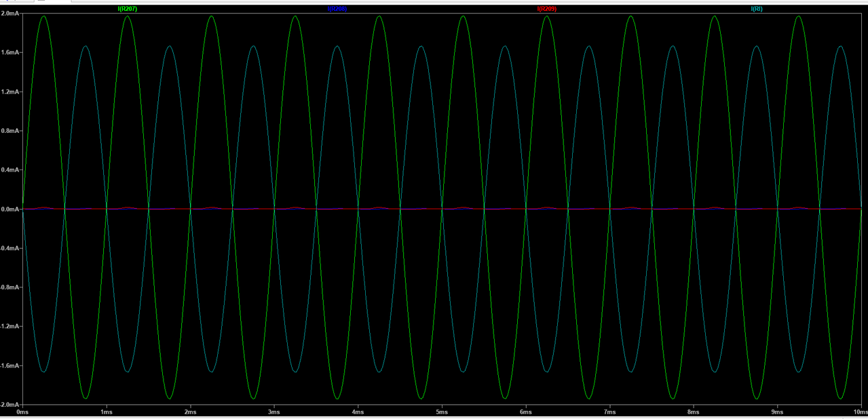Image resolution: width=868 pixels, height=419 pixels.
Task: Click the 6ms time axis label
Action: pos(526,412)
